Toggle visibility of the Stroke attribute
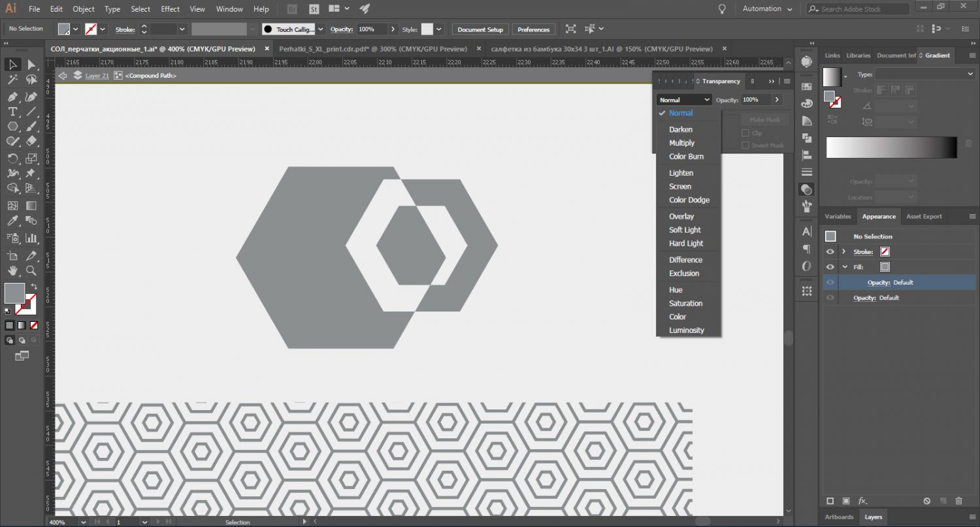 [x=830, y=252]
